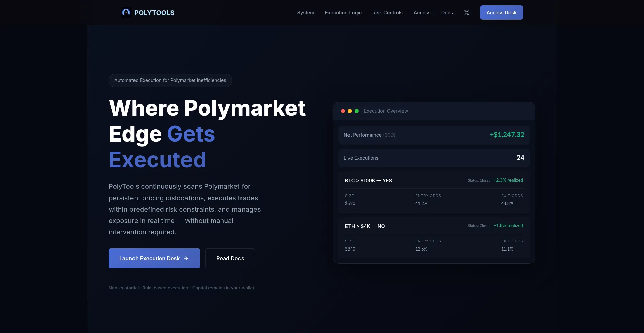
Task: Click the red traffic-light dot on Execution Overview
Action: (x=343, y=111)
